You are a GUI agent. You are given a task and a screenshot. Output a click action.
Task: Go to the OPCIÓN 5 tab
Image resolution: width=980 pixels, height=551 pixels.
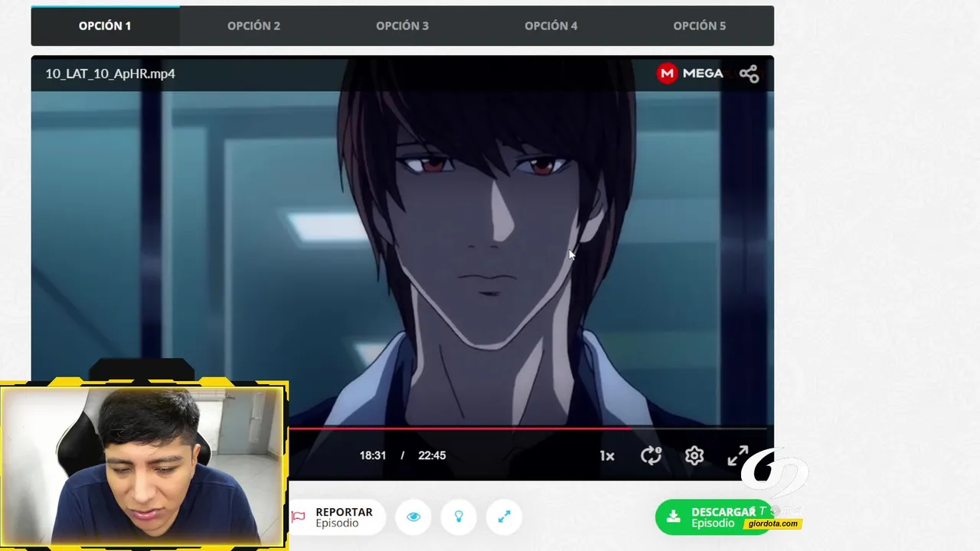pyautogui.click(x=699, y=26)
